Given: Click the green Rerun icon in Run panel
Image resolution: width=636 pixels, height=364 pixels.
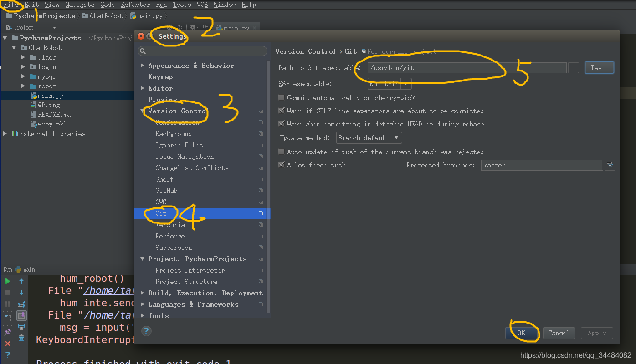Looking at the screenshot, I should (8, 282).
